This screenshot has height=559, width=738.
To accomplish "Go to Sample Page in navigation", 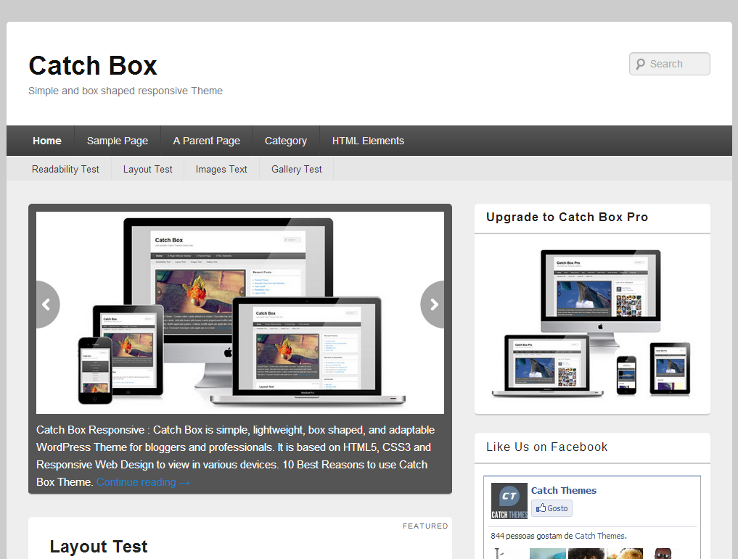I will [117, 141].
